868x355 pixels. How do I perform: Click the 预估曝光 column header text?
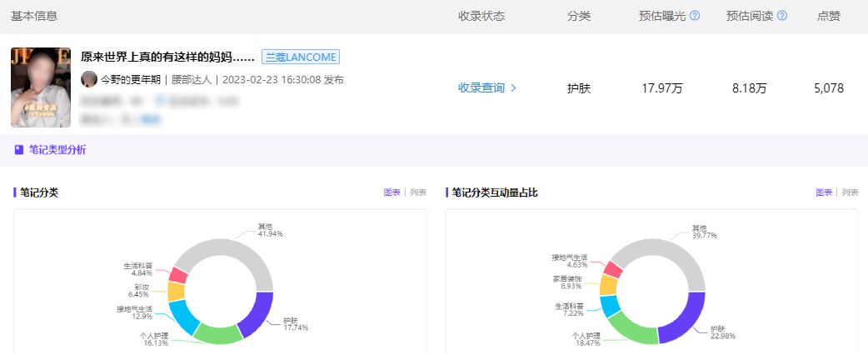coord(662,16)
